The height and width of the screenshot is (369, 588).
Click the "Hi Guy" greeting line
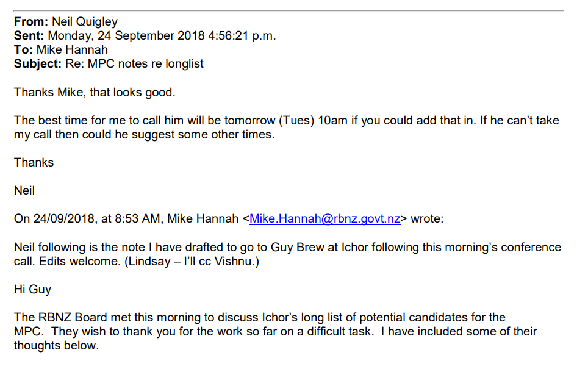[x=32, y=289]
